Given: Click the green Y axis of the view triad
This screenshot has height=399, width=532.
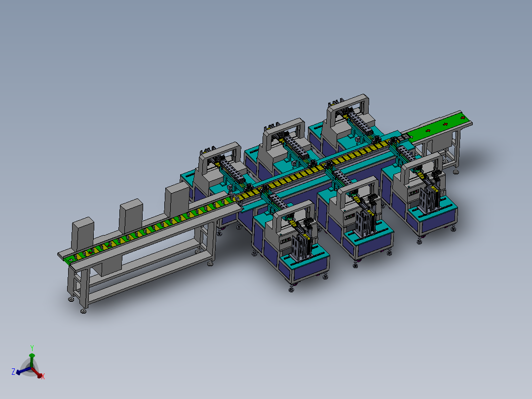Looking at the screenshot, I should [x=32, y=359].
